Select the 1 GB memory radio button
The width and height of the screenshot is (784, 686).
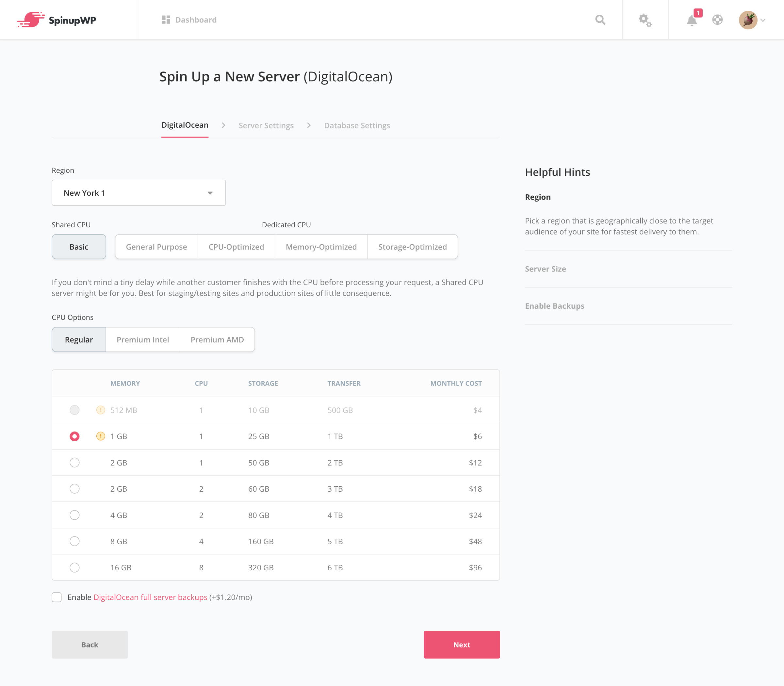pos(74,436)
